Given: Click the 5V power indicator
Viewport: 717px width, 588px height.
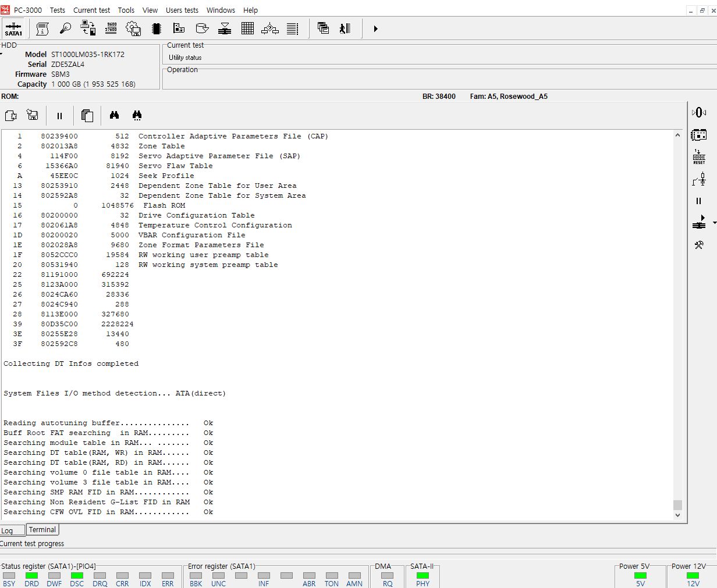Looking at the screenshot, I should [x=640, y=576].
